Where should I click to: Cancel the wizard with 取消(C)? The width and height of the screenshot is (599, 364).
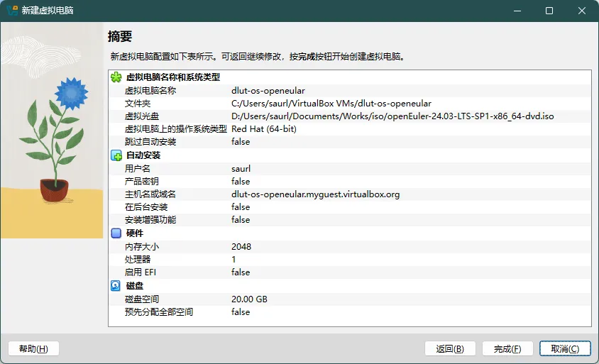pyautogui.click(x=564, y=348)
